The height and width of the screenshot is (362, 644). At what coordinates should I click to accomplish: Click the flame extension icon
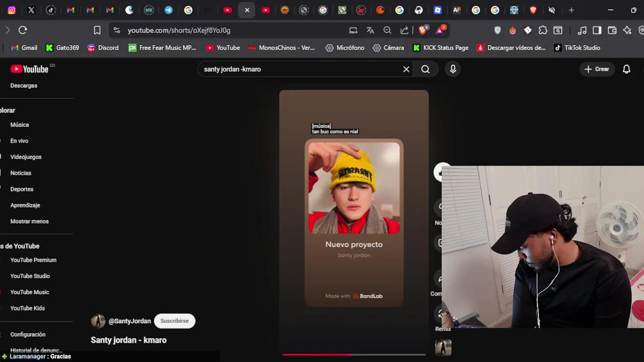coord(513,30)
